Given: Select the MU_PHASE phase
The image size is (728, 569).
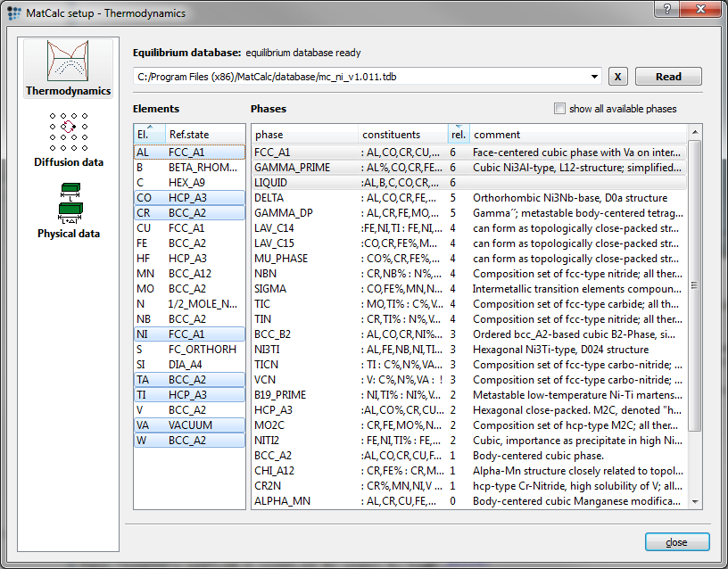Looking at the screenshot, I should click(x=469, y=258).
